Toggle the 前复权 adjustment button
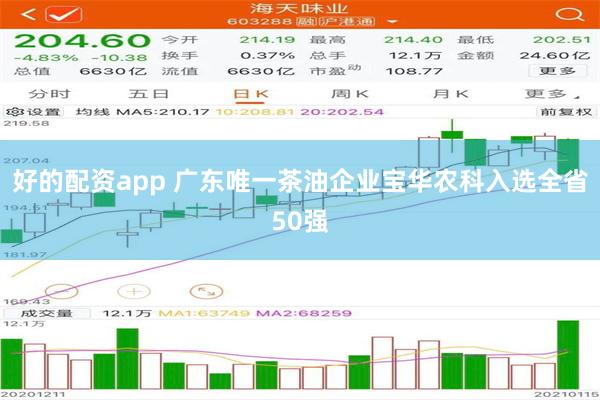Viewport: 600px width, 400px height. 566,112
